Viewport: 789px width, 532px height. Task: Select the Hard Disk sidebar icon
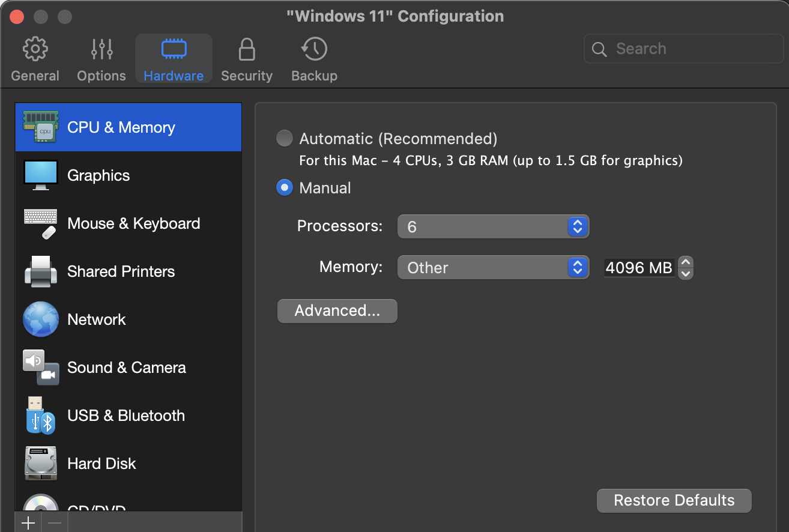tap(41, 464)
